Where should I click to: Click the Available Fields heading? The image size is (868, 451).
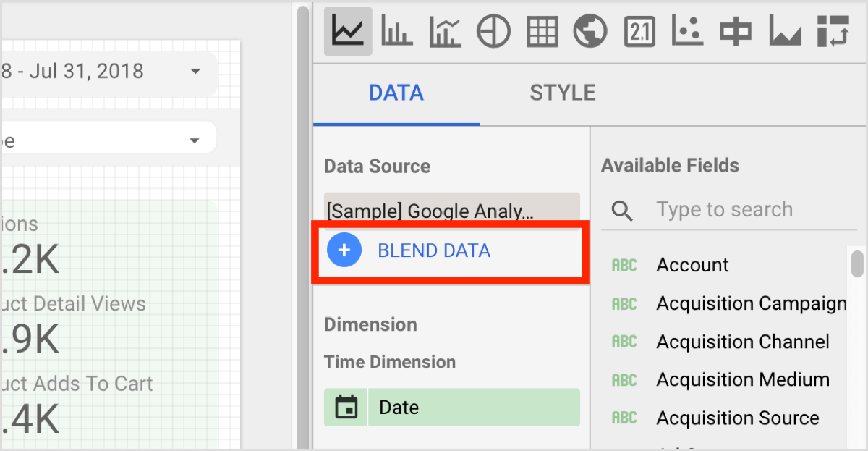coord(670,166)
